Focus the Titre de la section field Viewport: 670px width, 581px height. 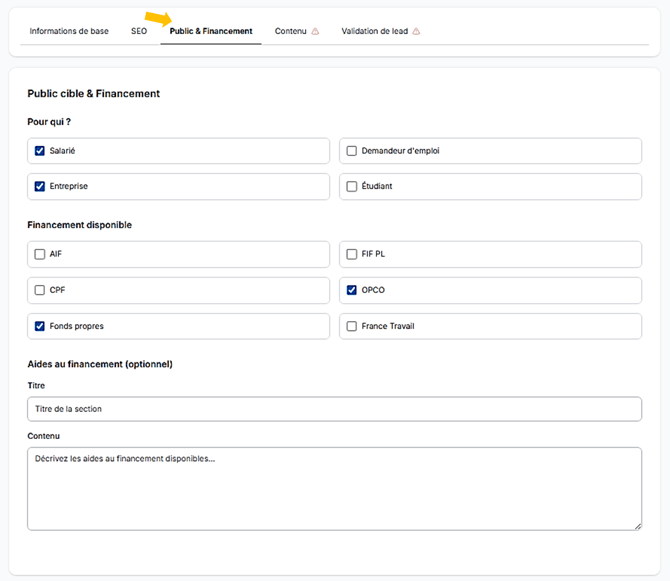[335, 409]
